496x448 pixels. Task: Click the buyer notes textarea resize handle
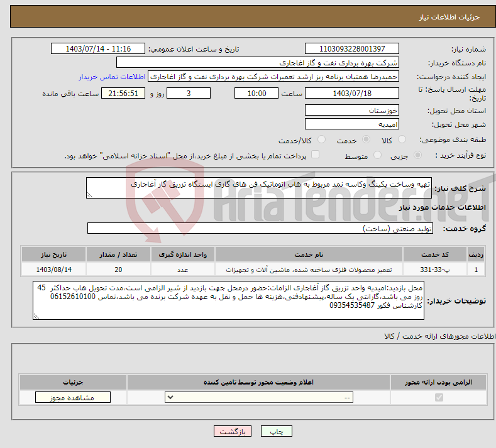(36, 316)
